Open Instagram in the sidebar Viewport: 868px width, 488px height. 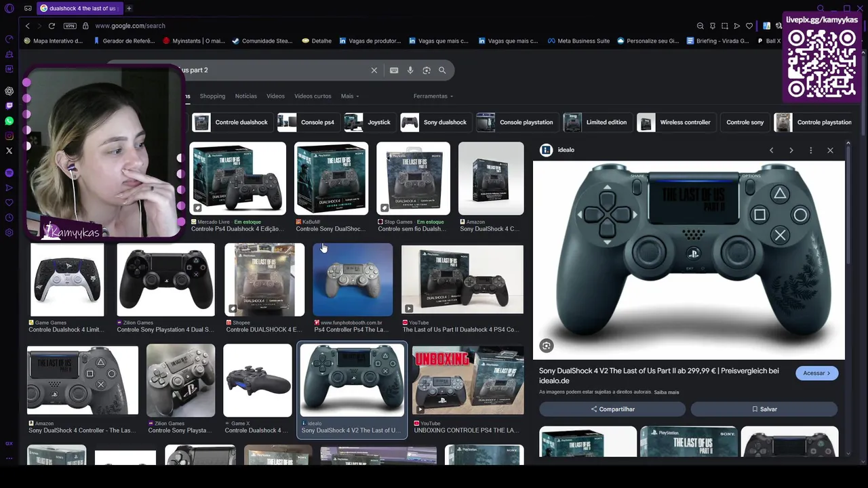click(9, 136)
